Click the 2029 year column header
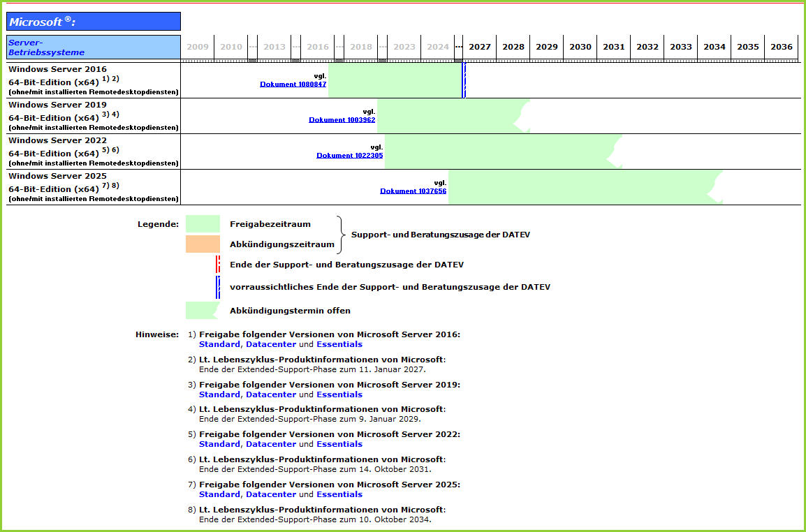 click(x=547, y=47)
